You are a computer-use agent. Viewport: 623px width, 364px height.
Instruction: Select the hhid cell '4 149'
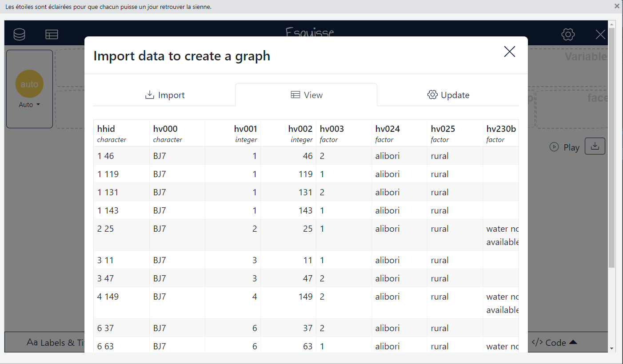121,303
